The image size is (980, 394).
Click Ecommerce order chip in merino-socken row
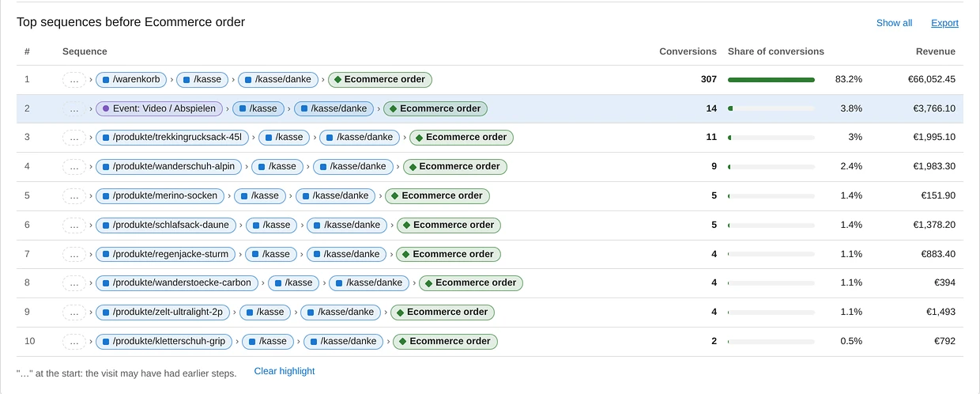(x=437, y=195)
